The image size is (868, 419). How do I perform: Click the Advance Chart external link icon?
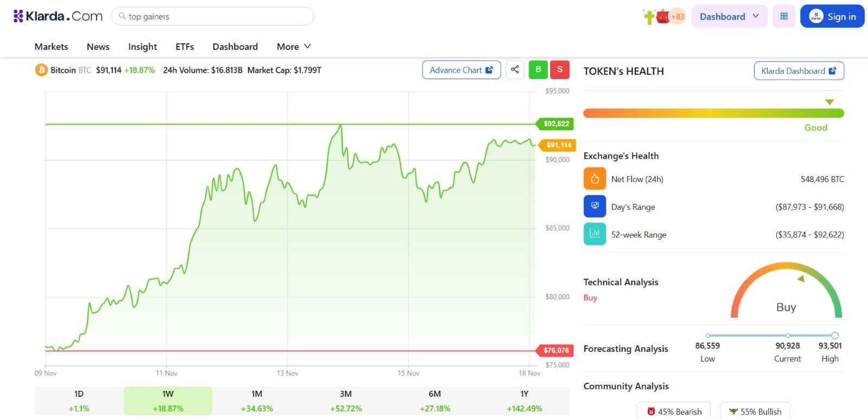(x=489, y=70)
